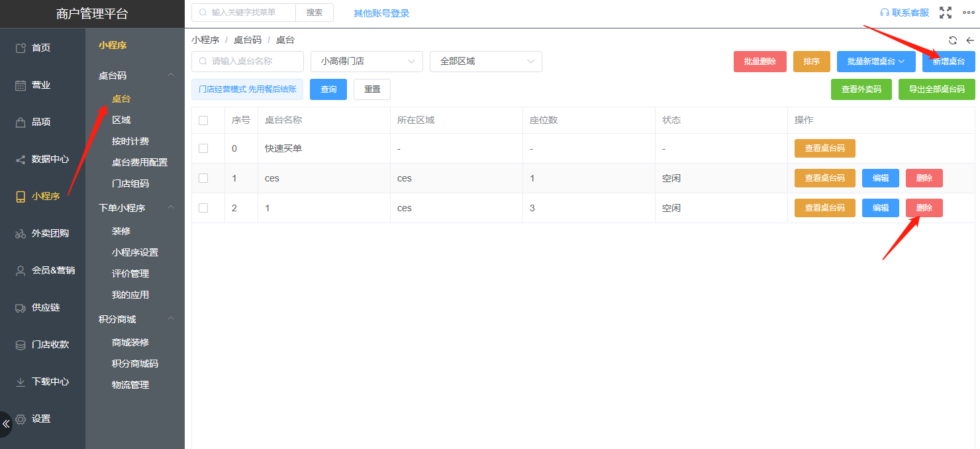Click magnifier icon in table name field

(204, 62)
